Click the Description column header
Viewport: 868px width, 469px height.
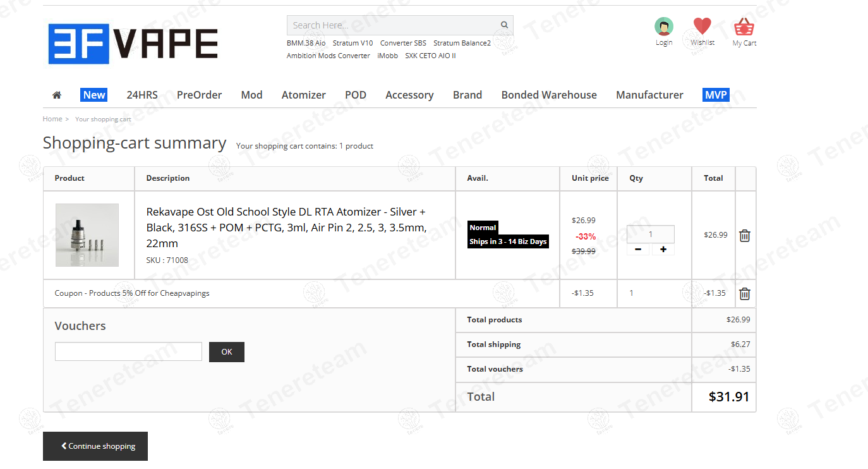168,178
